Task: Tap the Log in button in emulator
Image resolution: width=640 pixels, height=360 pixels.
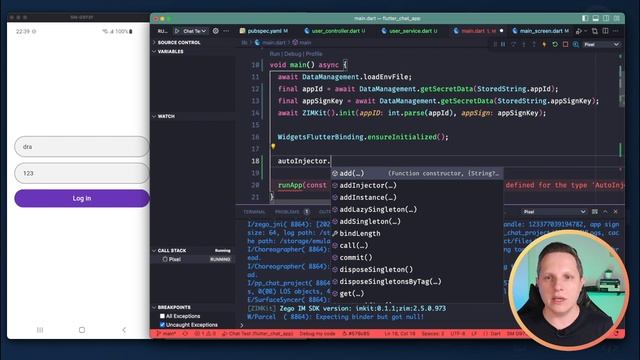Action: coord(82,198)
